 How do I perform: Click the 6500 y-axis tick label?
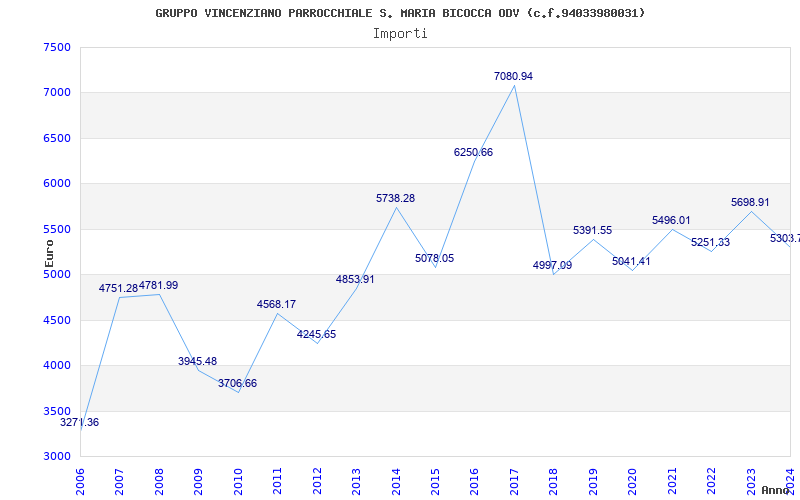[57, 138]
